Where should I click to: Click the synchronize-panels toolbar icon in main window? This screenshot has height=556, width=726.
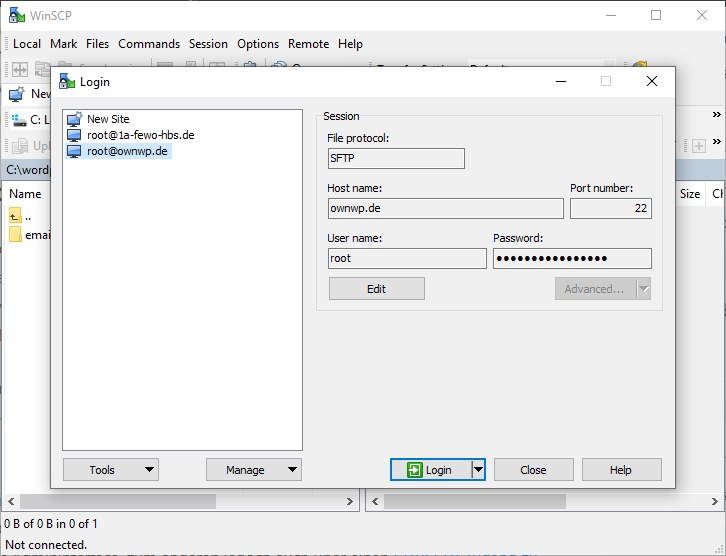(x=19, y=70)
